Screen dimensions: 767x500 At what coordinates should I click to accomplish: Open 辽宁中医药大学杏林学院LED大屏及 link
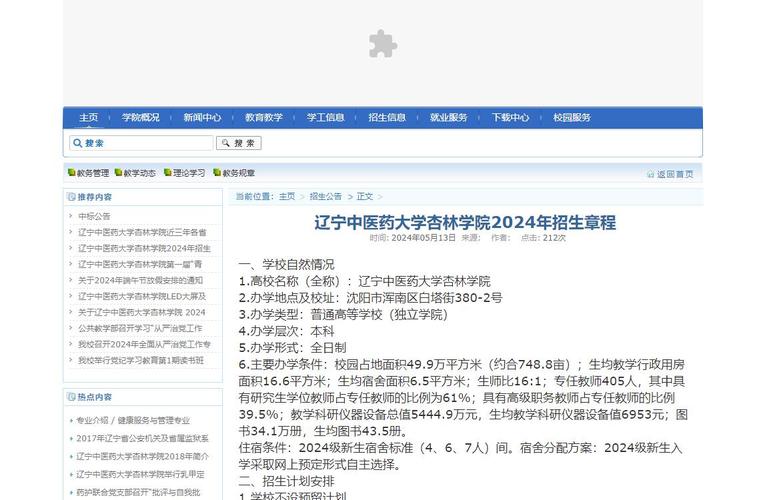[x=142, y=296]
